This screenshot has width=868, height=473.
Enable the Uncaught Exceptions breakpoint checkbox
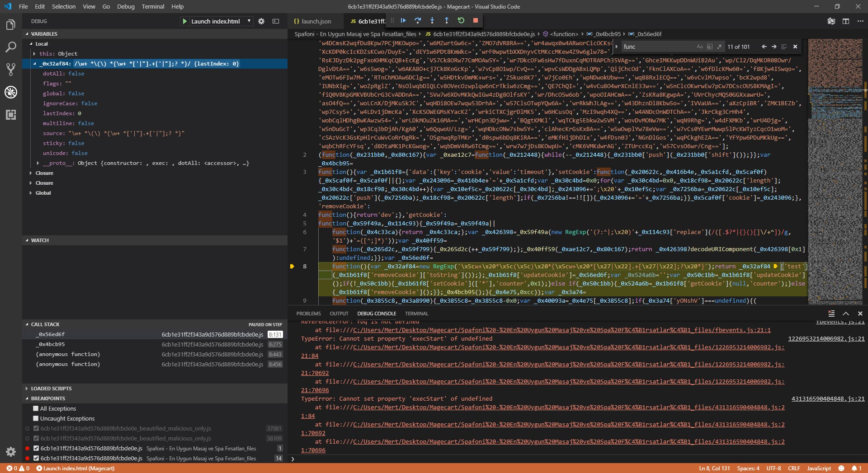pos(36,418)
